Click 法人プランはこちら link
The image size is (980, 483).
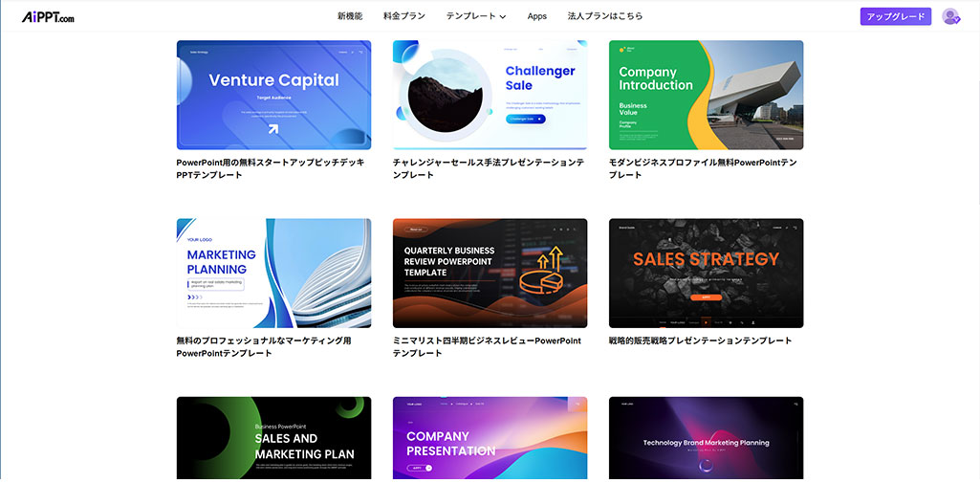pyautogui.click(x=605, y=16)
